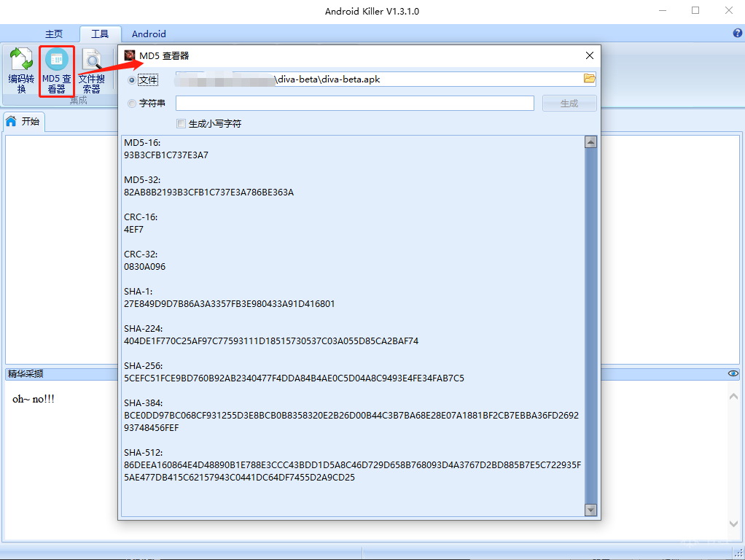Select the 字符串 radio button
The image size is (745, 560).
132,103
